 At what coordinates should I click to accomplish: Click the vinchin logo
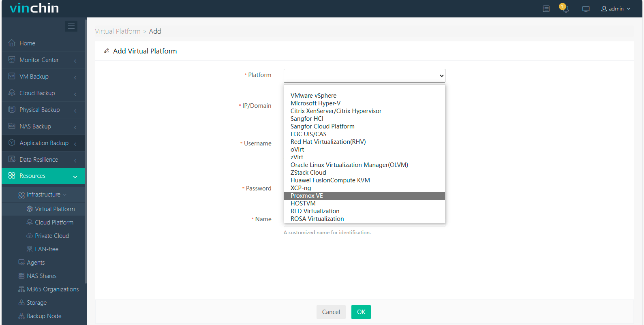click(x=34, y=8)
